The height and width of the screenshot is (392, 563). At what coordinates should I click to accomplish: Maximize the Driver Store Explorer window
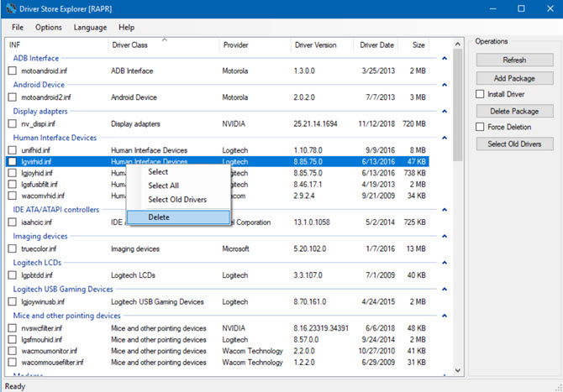[x=521, y=8]
